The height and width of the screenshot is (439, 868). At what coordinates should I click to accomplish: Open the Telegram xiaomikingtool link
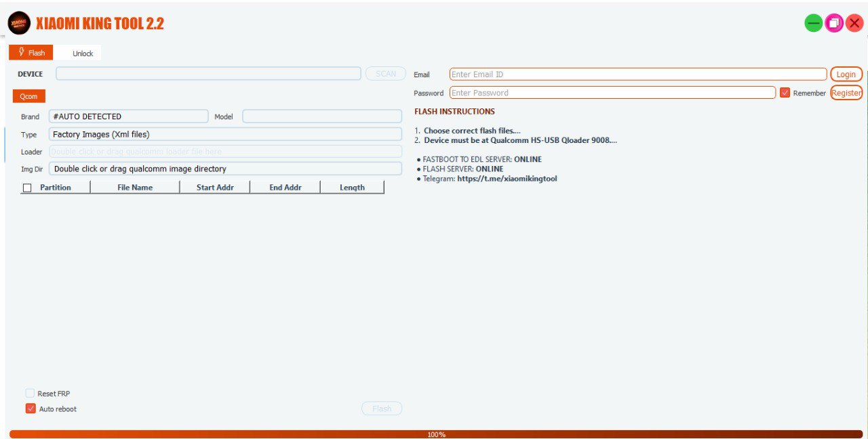[x=507, y=179]
